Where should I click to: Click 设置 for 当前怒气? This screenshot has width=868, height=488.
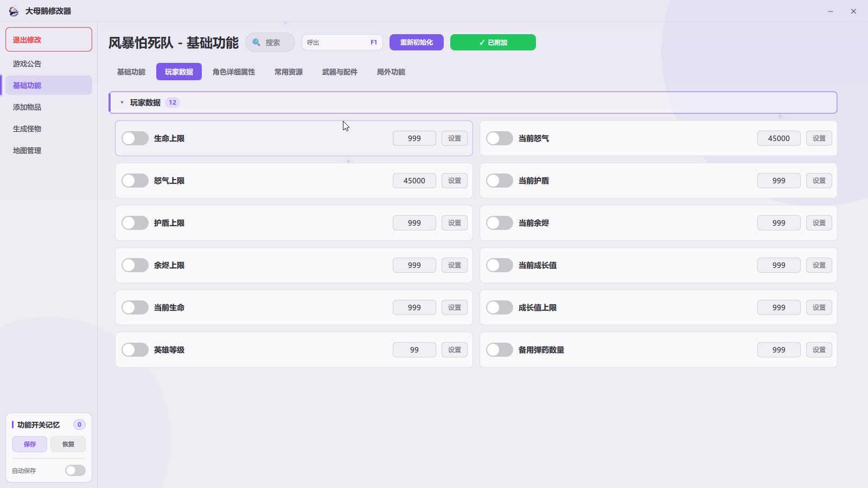(x=819, y=138)
